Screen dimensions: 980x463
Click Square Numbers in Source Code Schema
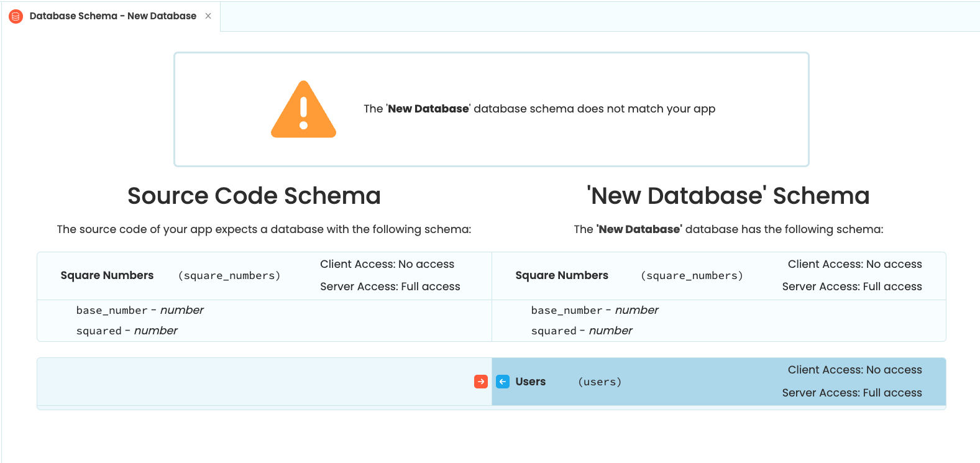click(107, 275)
